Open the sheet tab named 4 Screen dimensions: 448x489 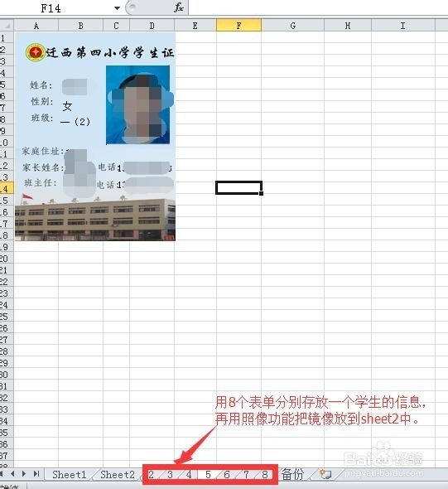click(x=189, y=475)
